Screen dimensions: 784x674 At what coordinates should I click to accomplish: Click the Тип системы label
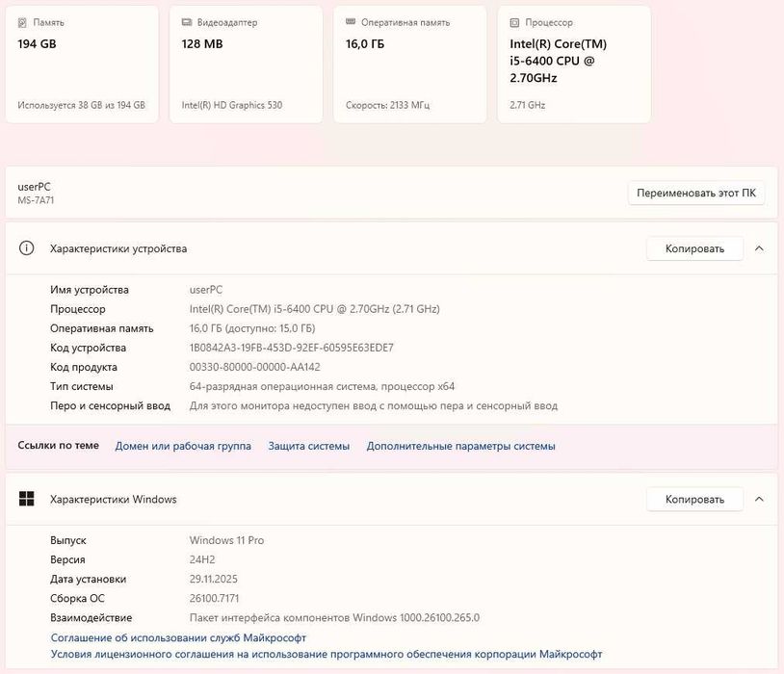click(x=82, y=386)
